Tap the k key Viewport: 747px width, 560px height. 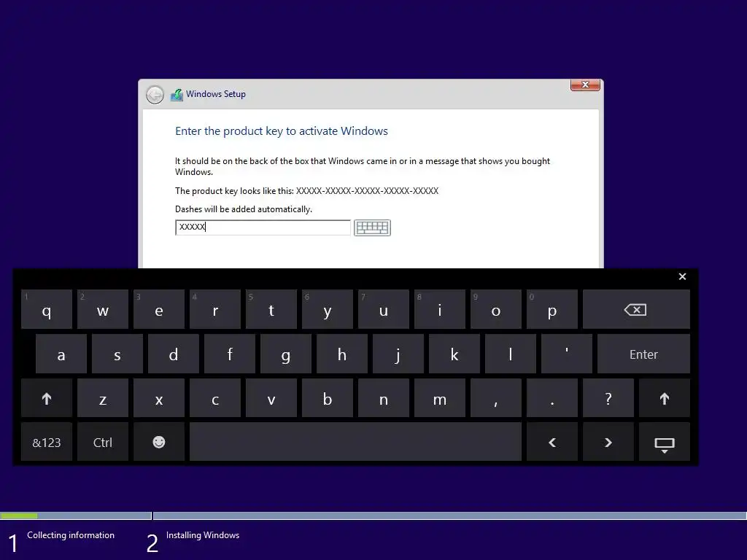pos(454,354)
